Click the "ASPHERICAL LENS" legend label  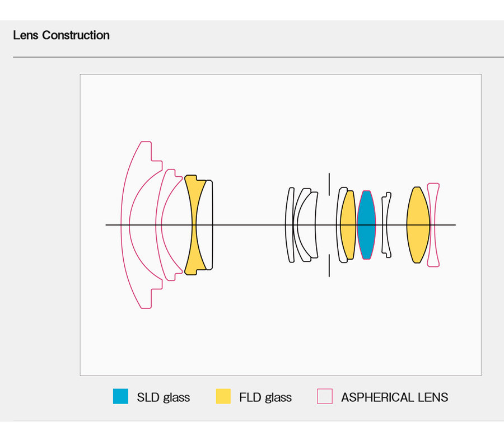[394, 397]
